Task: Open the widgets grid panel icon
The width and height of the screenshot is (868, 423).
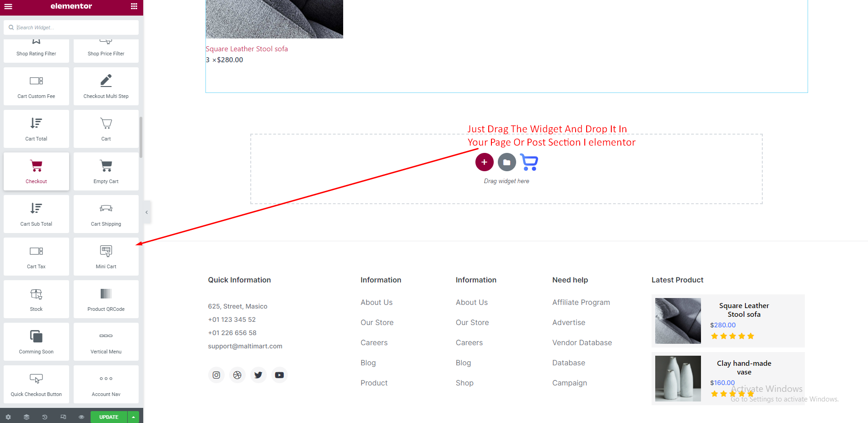Action: tap(134, 6)
